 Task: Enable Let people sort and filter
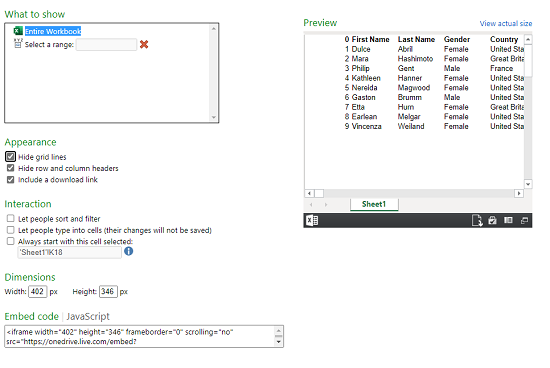coord(11,219)
